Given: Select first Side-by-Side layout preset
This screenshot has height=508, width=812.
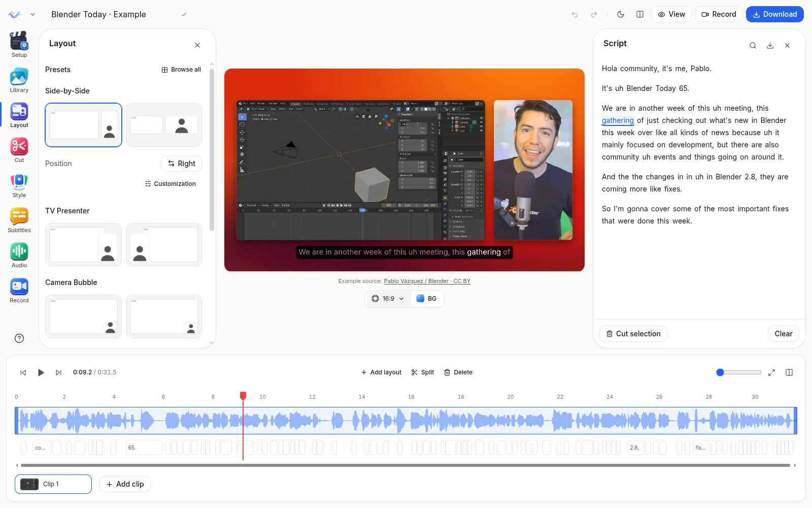Looking at the screenshot, I should click(x=83, y=125).
